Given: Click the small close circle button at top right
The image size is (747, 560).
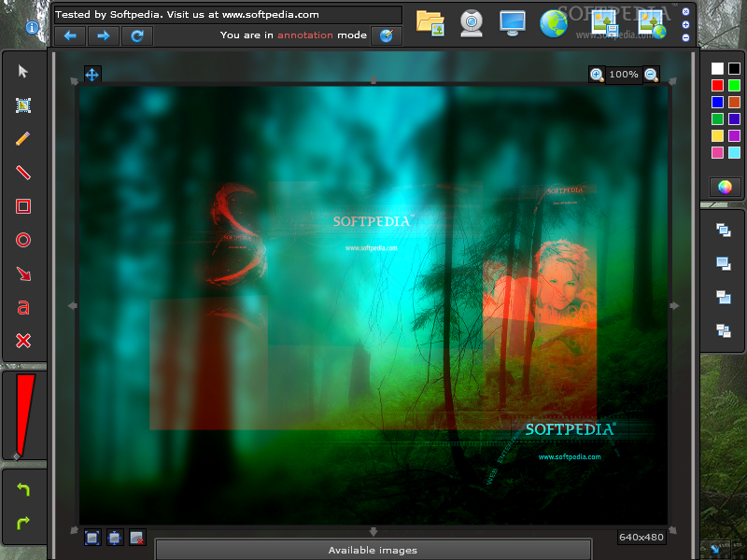Looking at the screenshot, I should tap(685, 12).
